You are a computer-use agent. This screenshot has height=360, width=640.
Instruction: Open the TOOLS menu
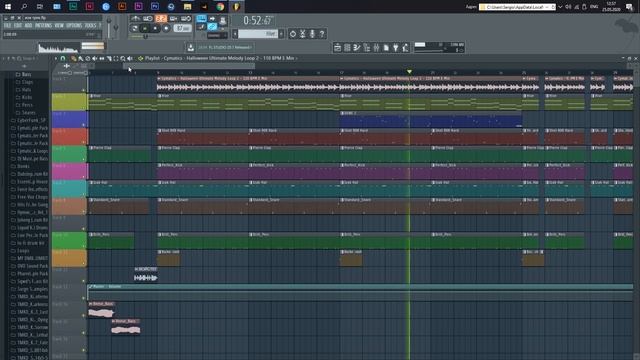[90, 25]
